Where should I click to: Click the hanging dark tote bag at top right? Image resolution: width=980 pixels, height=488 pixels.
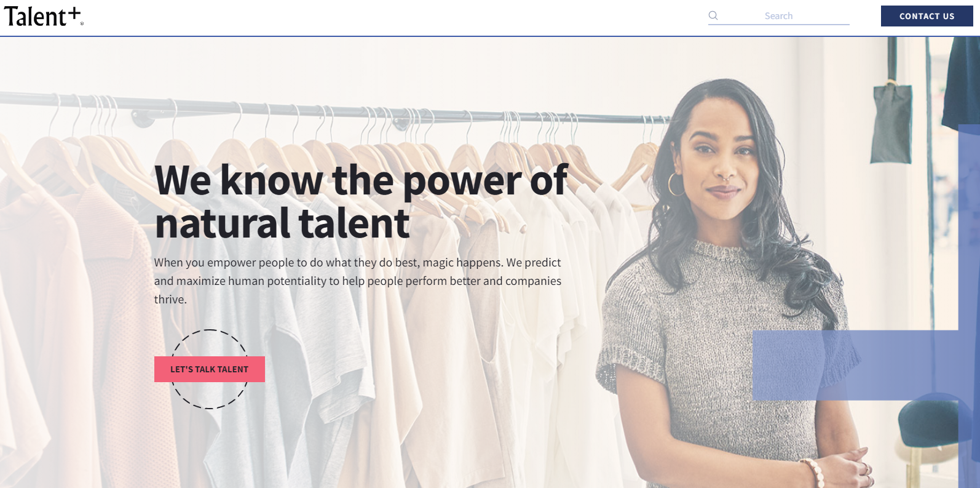[x=891, y=123]
